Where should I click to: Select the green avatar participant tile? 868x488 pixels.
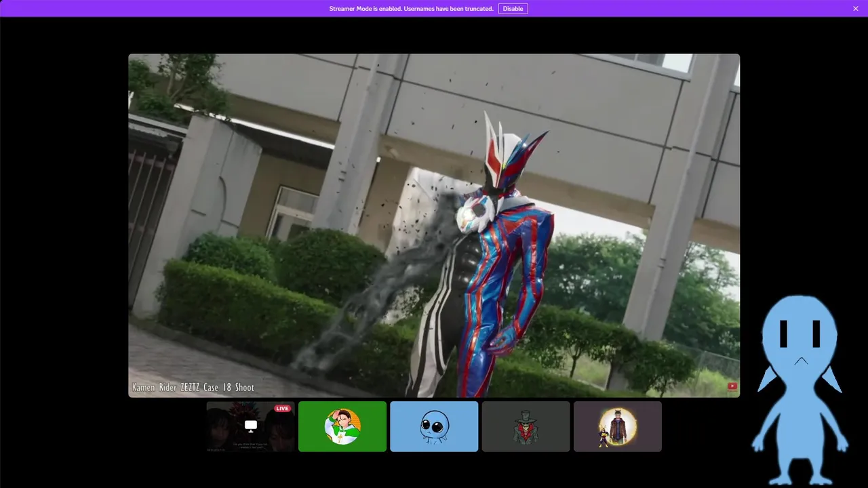tap(342, 426)
